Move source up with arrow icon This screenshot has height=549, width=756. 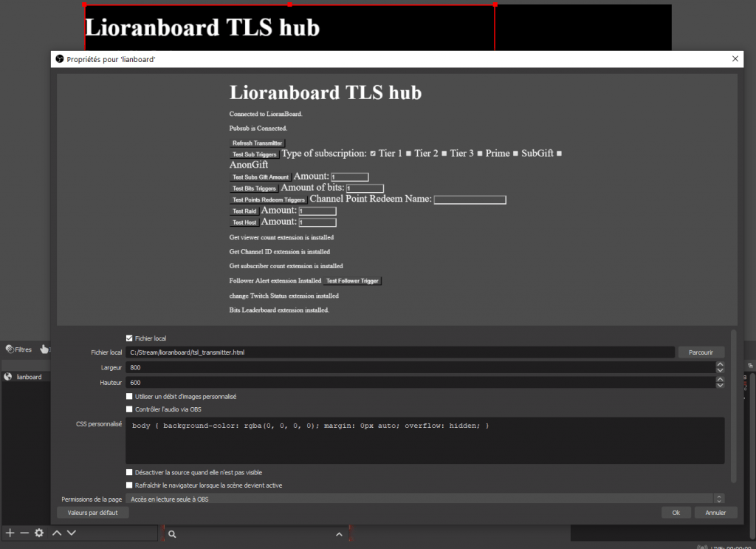point(57,533)
